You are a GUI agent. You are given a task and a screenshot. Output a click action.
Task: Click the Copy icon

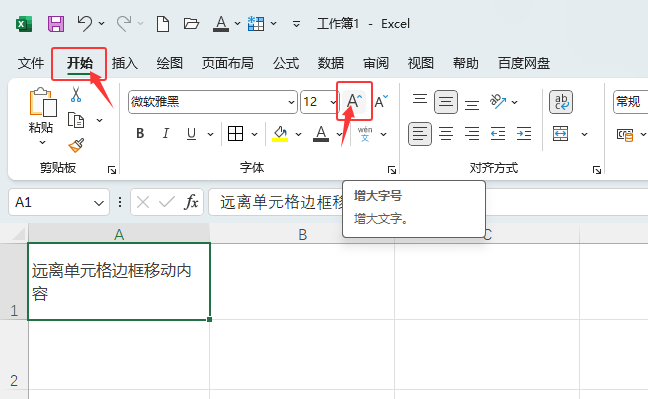pos(76,120)
